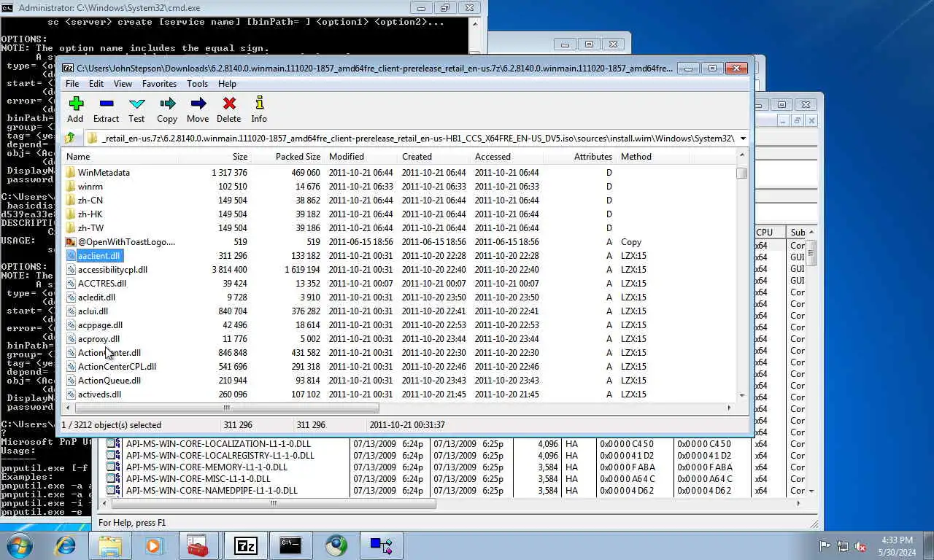The height and width of the screenshot is (560, 934).
Task: Select the aclui.dll file
Action: pos(93,311)
